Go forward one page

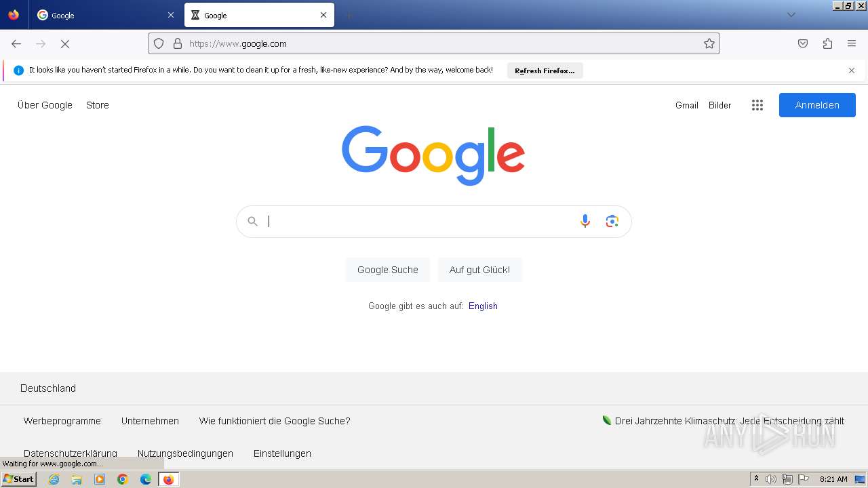coord(41,43)
